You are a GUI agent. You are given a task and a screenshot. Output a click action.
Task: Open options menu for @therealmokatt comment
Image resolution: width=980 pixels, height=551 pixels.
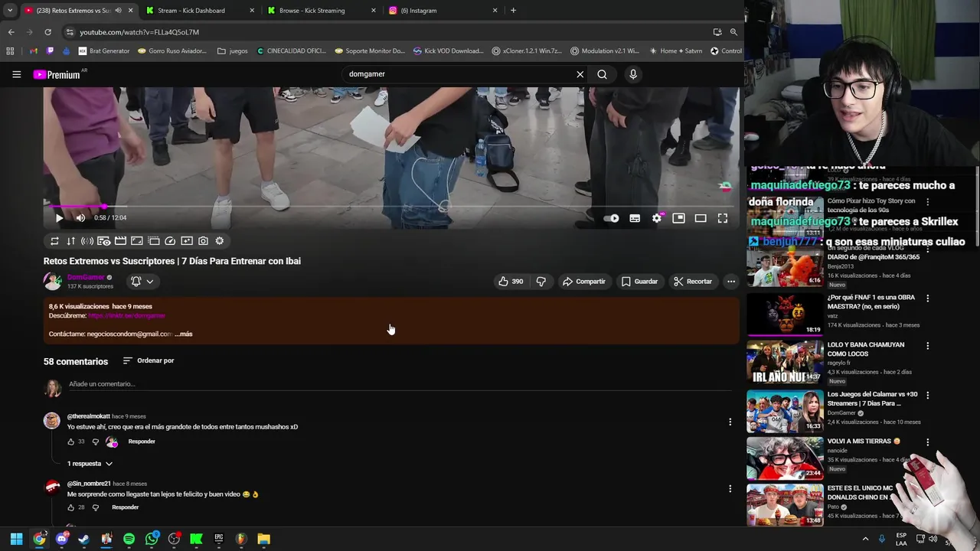coord(730,422)
